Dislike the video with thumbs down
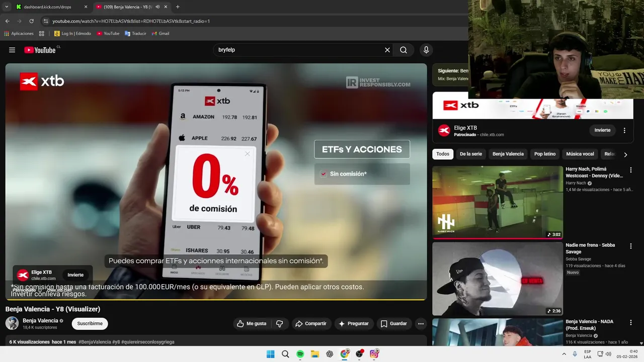Viewport: 644px width, 362px height. pyautogui.click(x=280, y=324)
